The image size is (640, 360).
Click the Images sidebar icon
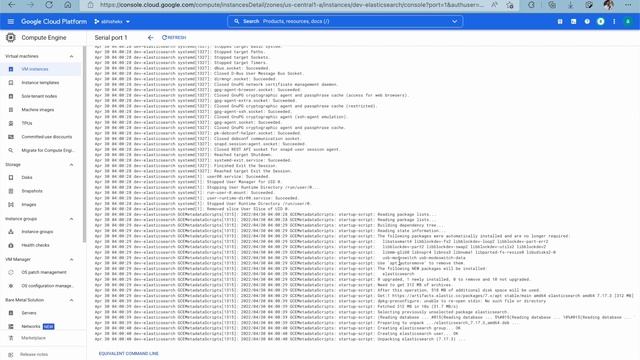(11, 204)
